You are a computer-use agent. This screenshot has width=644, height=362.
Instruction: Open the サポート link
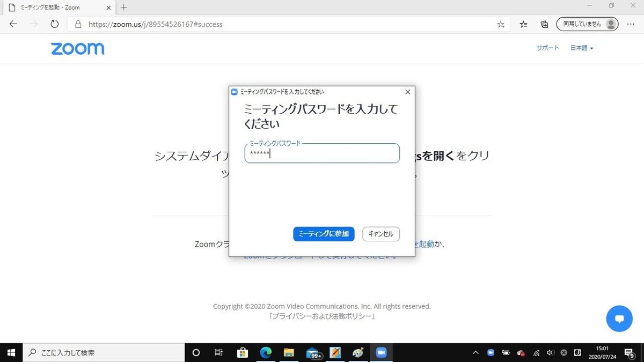[x=547, y=48]
